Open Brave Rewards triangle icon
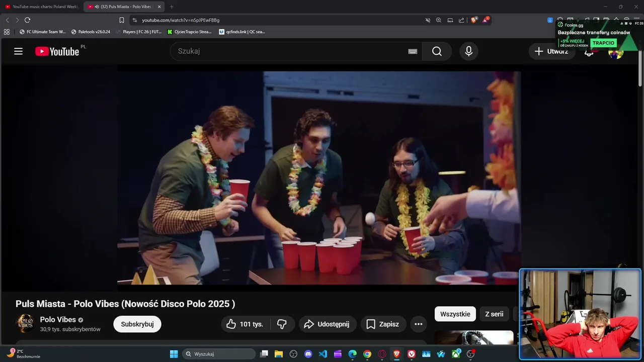The image size is (644, 362). coord(486,20)
